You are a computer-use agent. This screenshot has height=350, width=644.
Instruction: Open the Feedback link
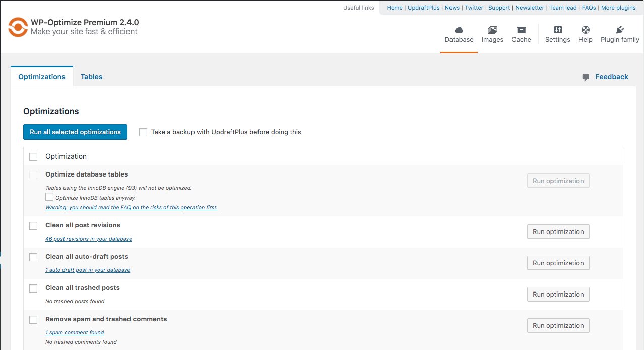point(612,77)
